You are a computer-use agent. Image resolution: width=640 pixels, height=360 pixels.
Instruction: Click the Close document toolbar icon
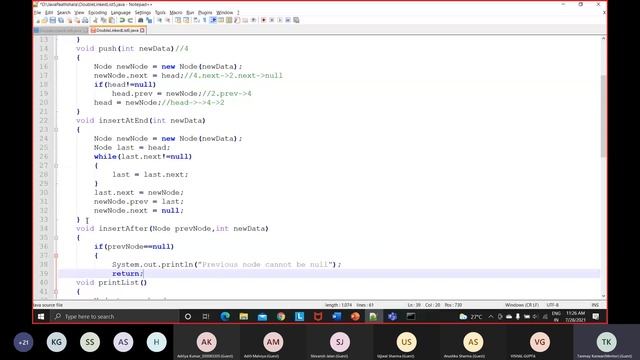pos(69,20)
